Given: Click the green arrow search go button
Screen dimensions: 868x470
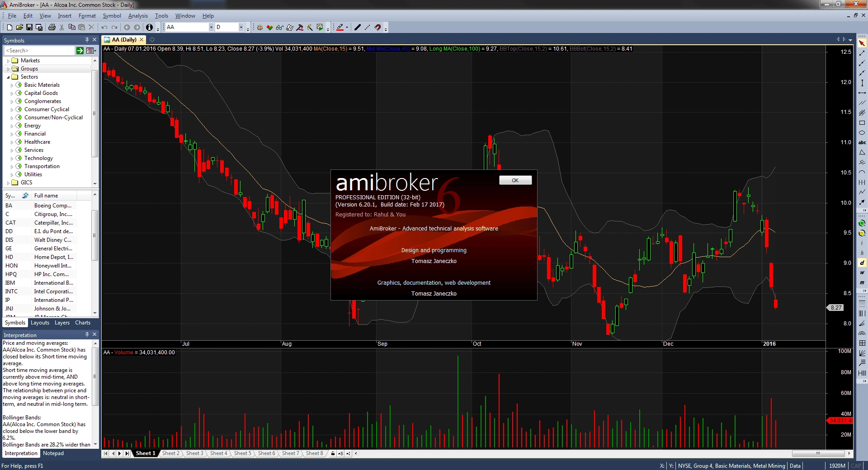Looking at the screenshot, I should (x=80, y=51).
